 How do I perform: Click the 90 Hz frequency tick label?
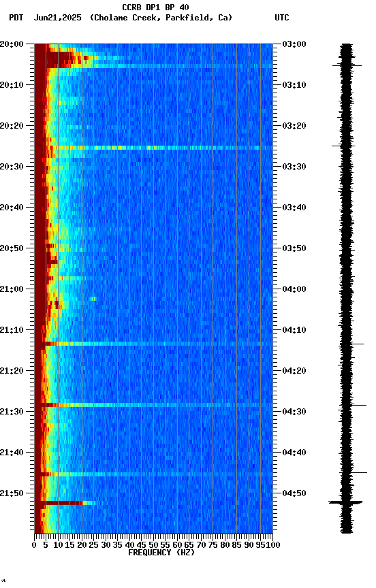249,546
